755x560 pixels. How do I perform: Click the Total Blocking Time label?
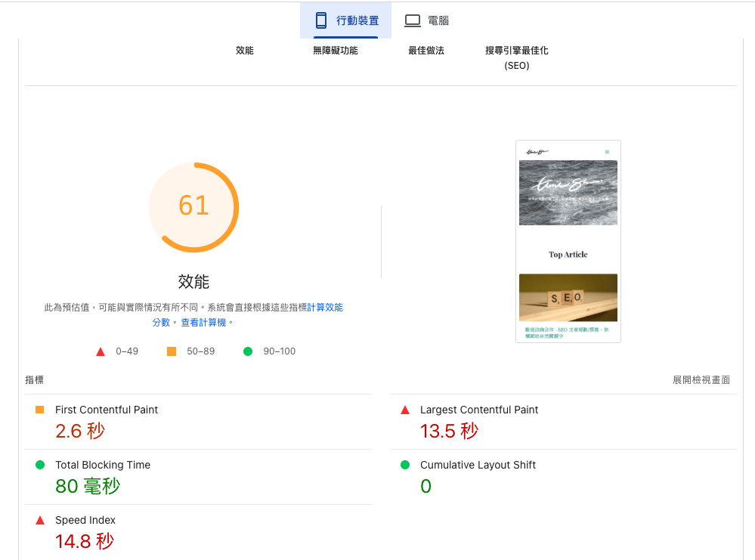[x=103, y=465]
